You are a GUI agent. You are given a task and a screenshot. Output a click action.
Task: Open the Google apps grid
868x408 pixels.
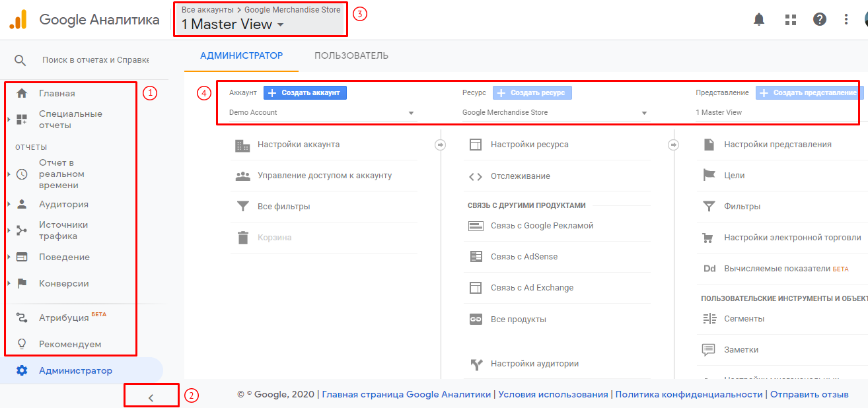tap(790, 20)
